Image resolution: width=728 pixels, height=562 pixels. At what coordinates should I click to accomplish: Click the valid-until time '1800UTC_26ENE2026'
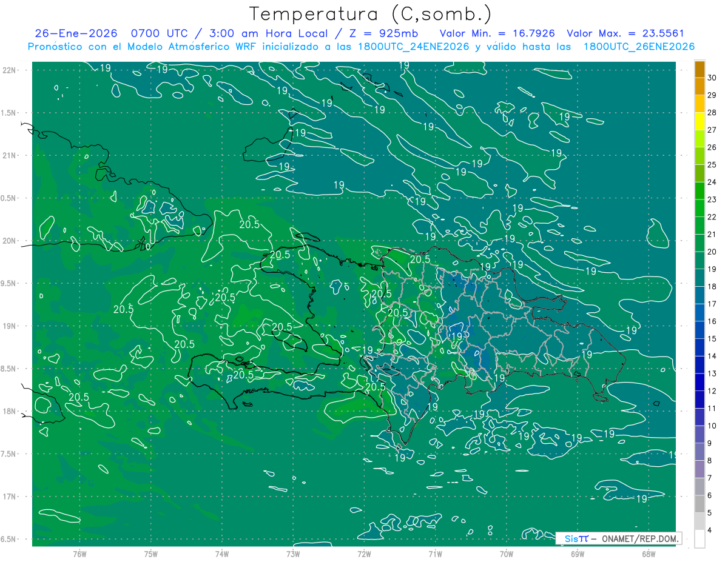point(639,47)
